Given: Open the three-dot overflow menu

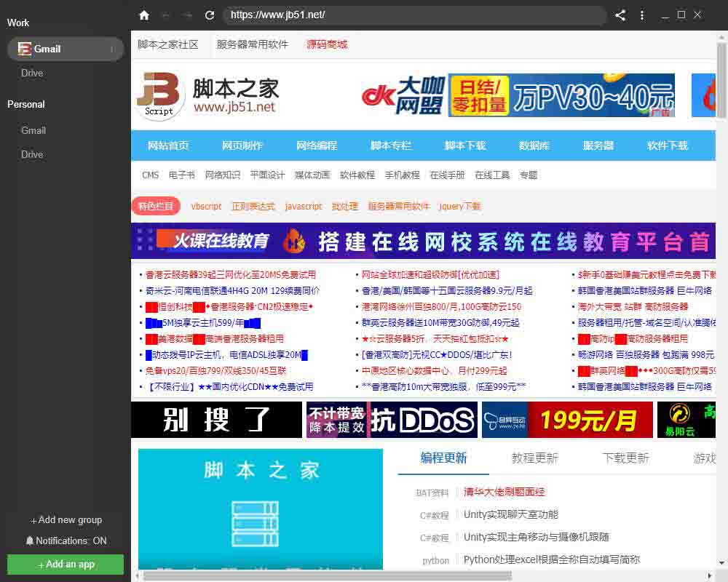Looking at the screenshot, I should [641, 15].
